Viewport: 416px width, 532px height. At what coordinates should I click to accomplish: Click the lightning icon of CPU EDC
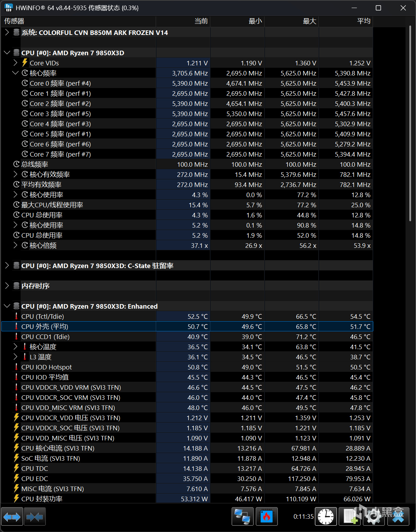[x=16, y=479]
